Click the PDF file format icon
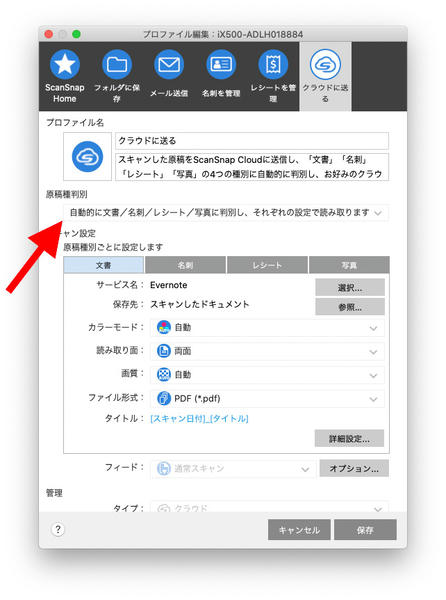Image resolution: width=446 pixels, height=600 pixels. (x=164, y=398)
